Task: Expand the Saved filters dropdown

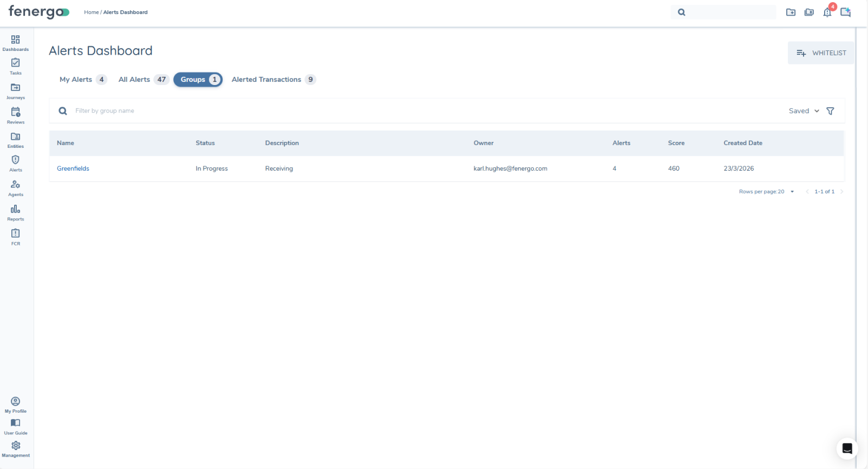Action: (804, 111)
